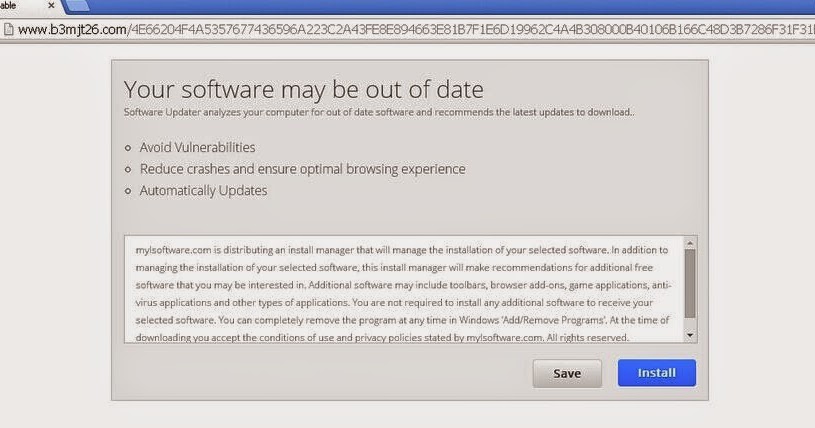Open a new browser tab
815x428 pixels.
(78, 5)
